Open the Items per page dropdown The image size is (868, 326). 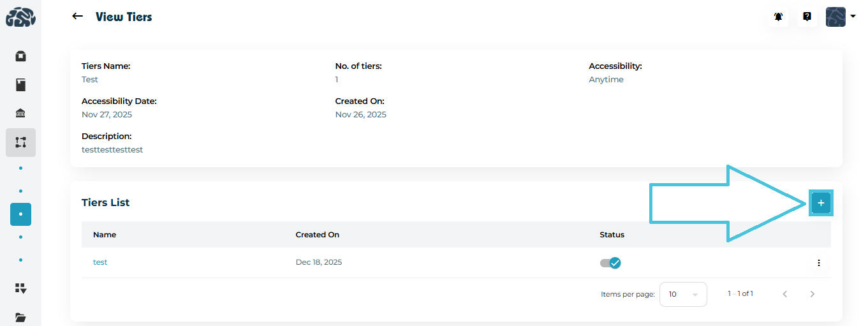[x=683, y=294]
